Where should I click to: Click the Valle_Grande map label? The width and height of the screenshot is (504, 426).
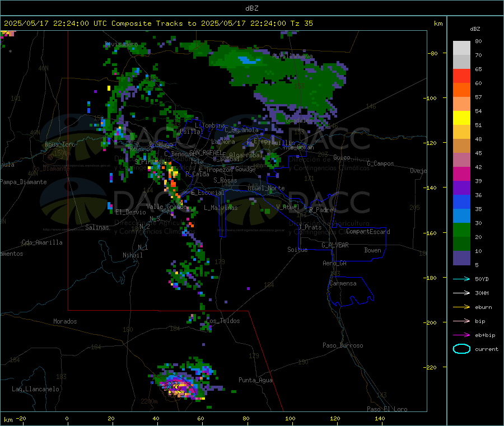[x=166, y=207]
